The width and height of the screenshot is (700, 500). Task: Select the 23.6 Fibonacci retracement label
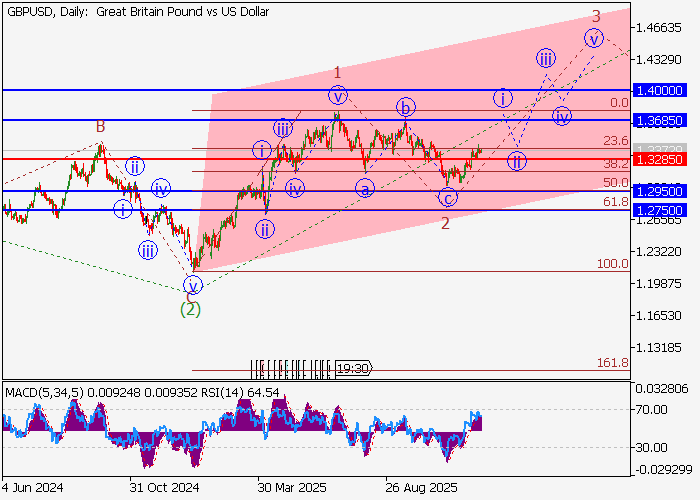pyautogui.click(x=616, y=141)
